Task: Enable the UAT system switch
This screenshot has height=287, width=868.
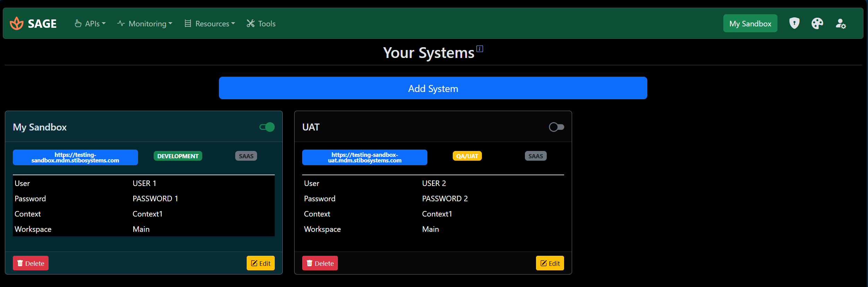Action: click(x=556, y=127)
